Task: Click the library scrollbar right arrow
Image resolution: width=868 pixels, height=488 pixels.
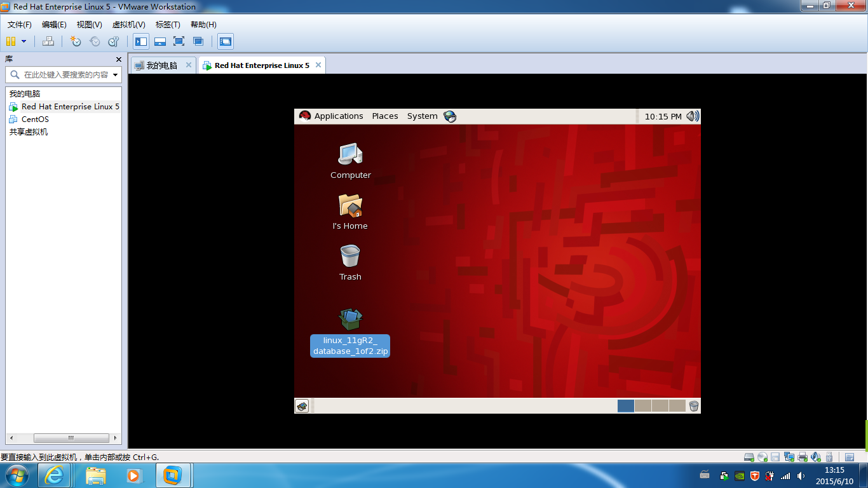Action: click(x=116, y=438)
